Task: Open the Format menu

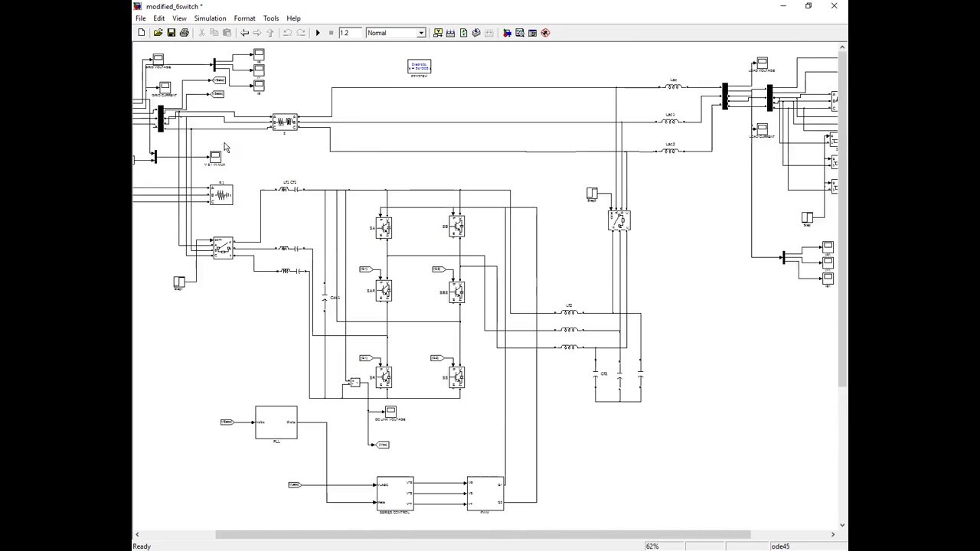Action: [244, 18]
